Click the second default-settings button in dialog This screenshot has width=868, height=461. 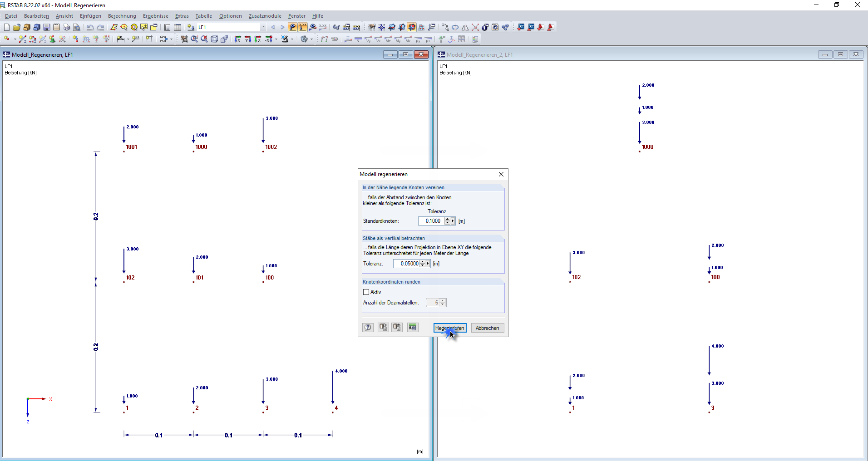pos(397,328)
